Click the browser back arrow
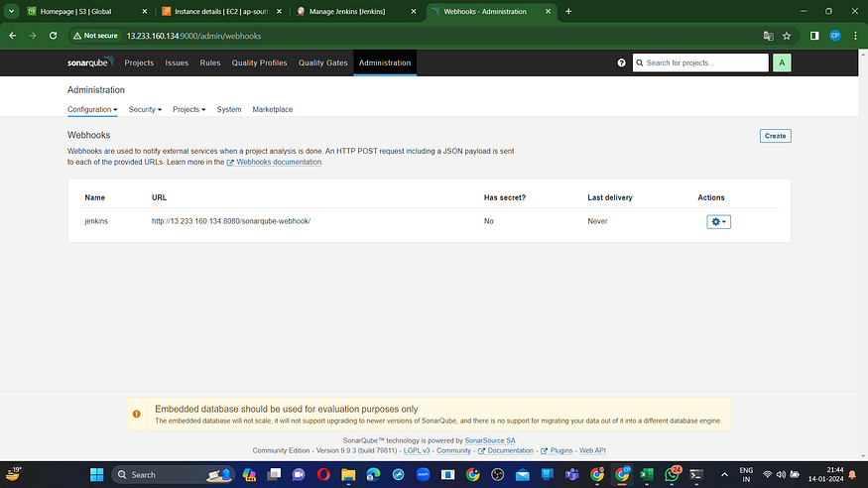 pyautogui.click(x=13, y=36)
